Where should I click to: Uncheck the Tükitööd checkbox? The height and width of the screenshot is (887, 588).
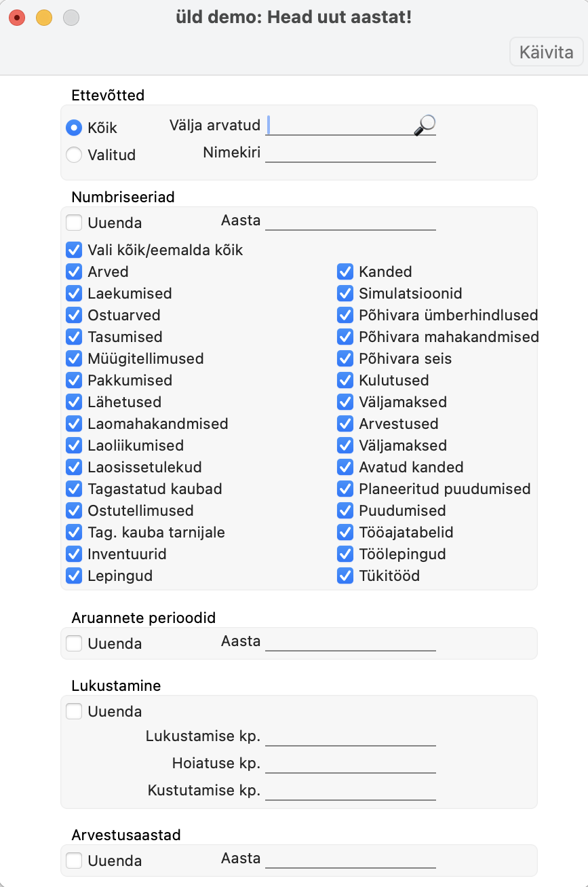345,575
